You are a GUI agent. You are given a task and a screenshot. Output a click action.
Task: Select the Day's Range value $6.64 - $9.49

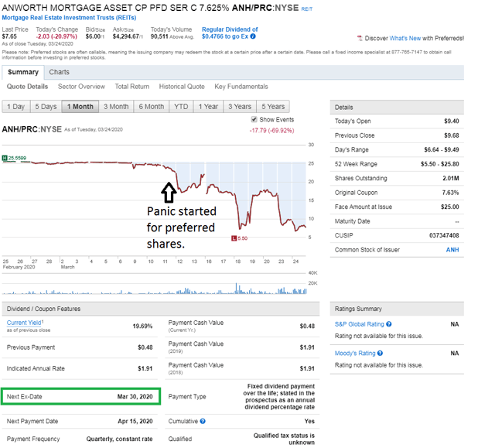pyautogui.click(x=442, y=149)
